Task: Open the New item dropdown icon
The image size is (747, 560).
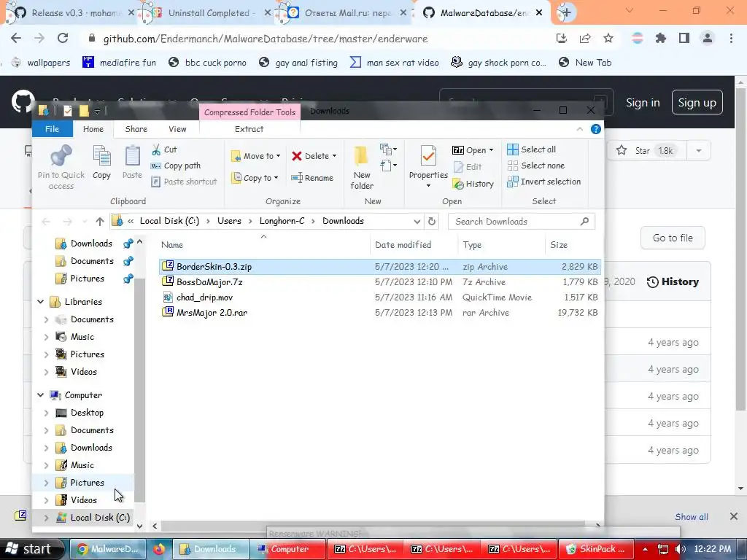Action: pyautogui.click(x=388, y=149)
